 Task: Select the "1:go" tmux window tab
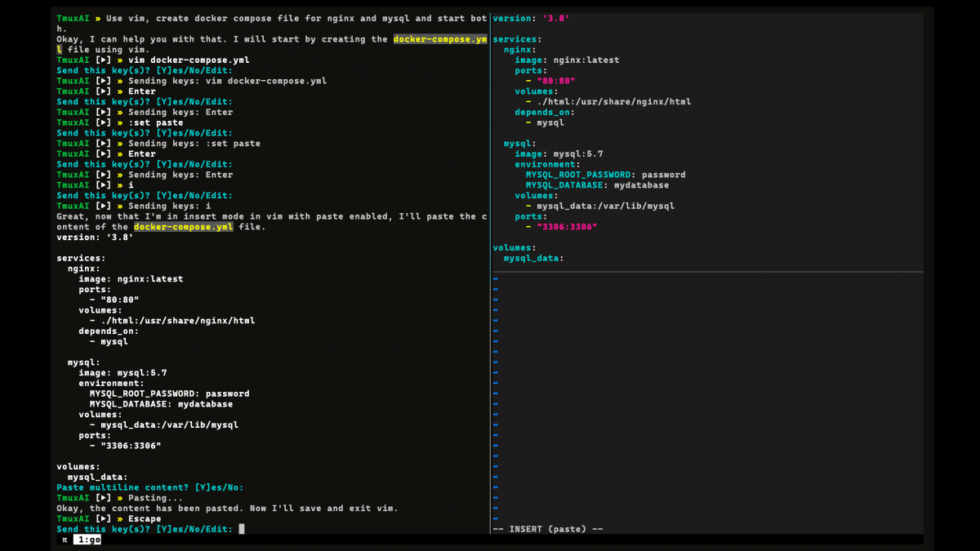point(87,540)
